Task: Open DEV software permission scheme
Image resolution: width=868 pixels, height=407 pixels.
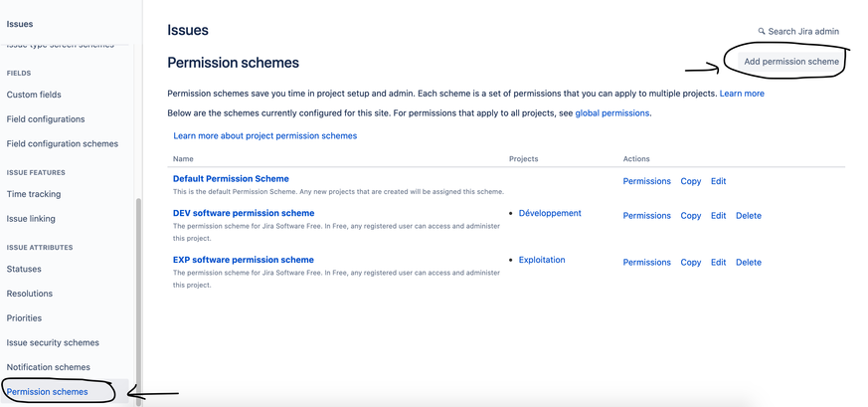Action: (244, 213)
